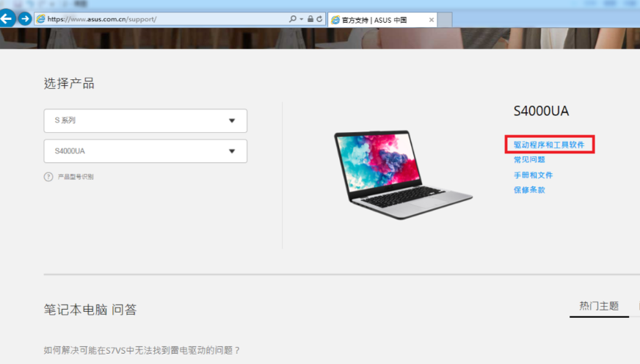Open the 常见问题 link

coord(529,160)
